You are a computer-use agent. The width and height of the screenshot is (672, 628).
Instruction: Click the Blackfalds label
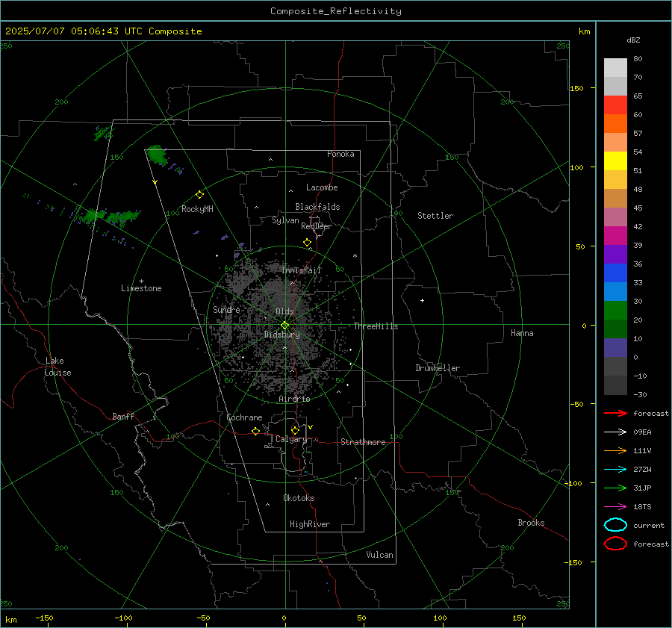coord(317,207)
